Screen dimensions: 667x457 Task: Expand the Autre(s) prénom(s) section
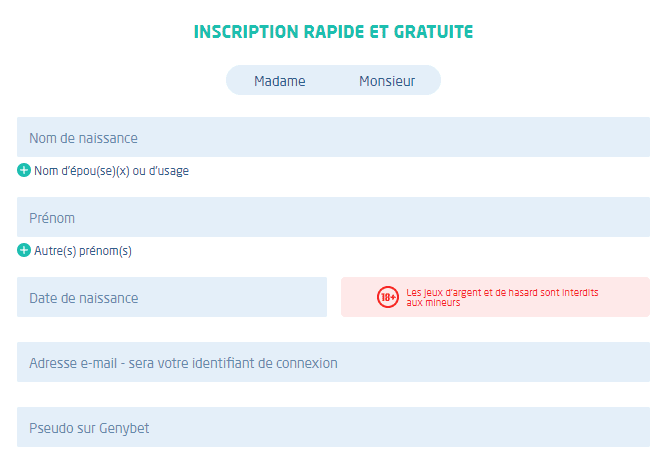point(83,251)
